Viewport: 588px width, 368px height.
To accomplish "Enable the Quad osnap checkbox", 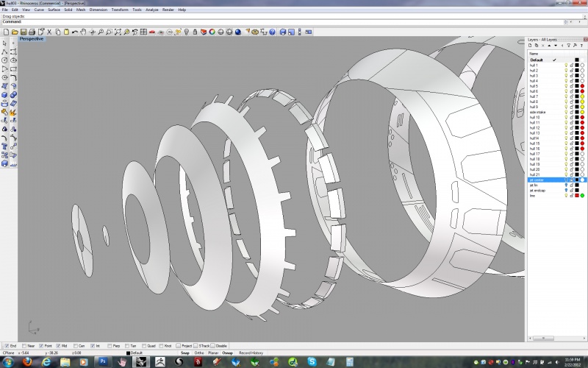I will coord(144,346).
